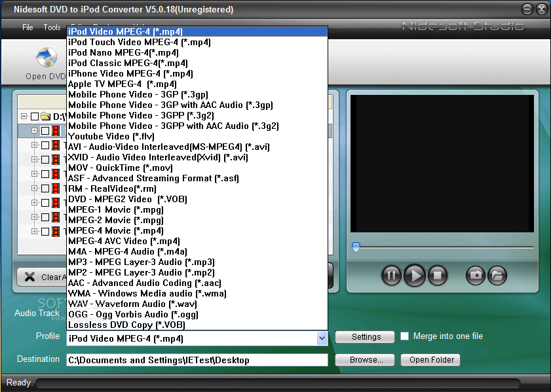The width and height of the screenshot is (551, 392).
Task: Select Mobile Phone Video - 3GPP (*.3g2)
Action: [x=197, y=115]
